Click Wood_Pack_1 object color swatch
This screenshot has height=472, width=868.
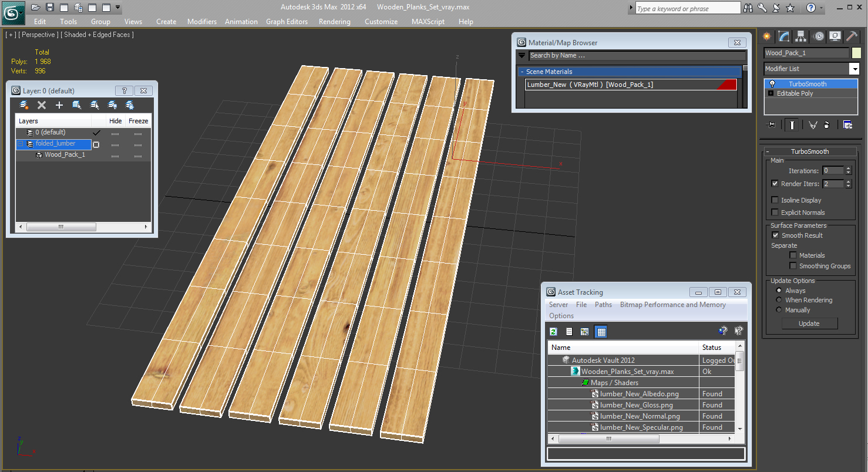coord(856,53)
